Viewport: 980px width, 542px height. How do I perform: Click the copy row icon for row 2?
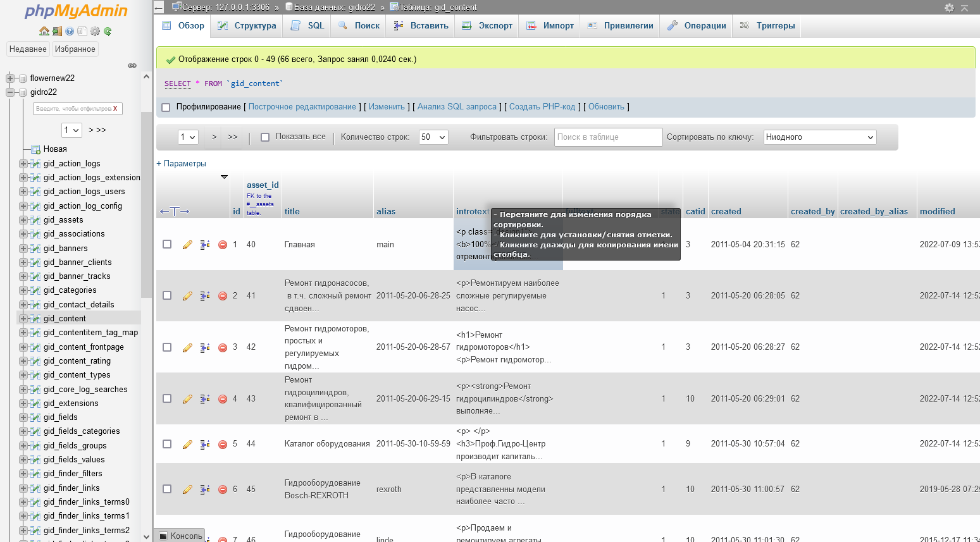tap(205, 296)
